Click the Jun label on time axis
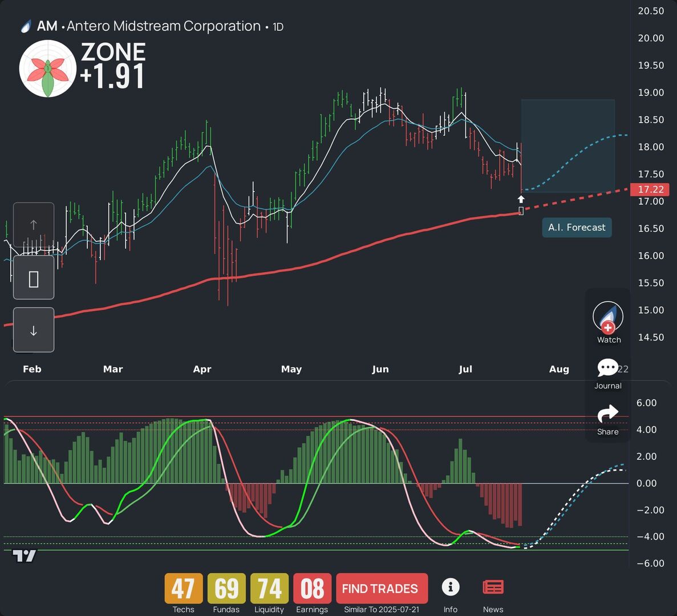This screenshot has width=677, height=616. pos(380,369)
